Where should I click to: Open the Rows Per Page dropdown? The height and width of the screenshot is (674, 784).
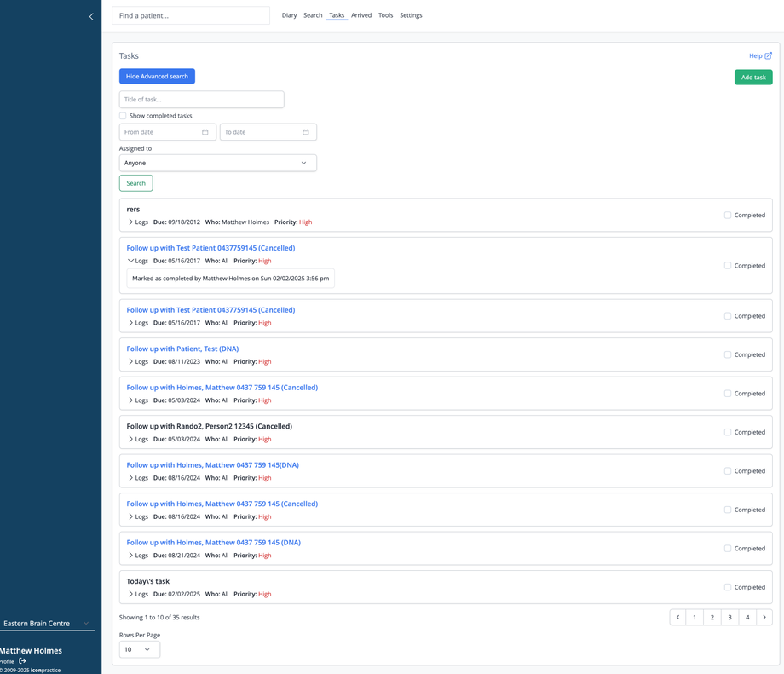[x=140, y=649]
